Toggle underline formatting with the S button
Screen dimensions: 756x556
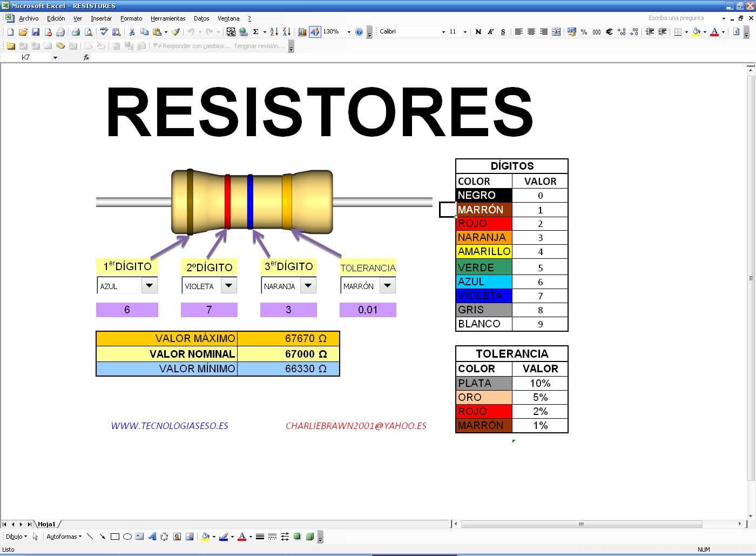click(502, 32)
